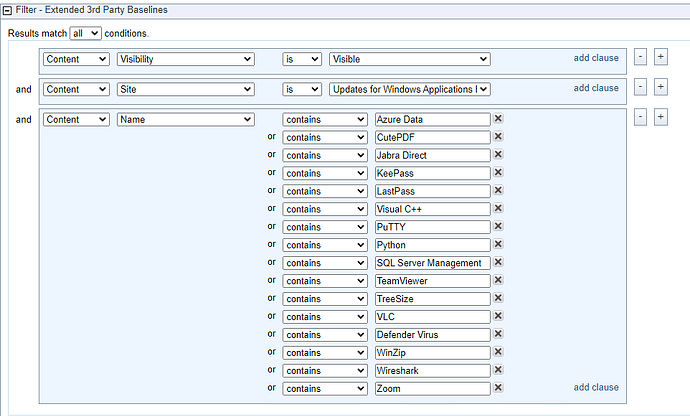Open the Content dropdown in Visibility row

click(76, 59)
